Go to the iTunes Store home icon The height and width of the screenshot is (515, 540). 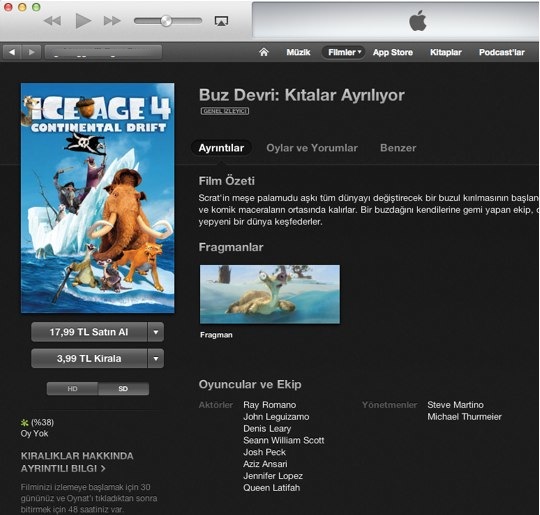(264, 52)
